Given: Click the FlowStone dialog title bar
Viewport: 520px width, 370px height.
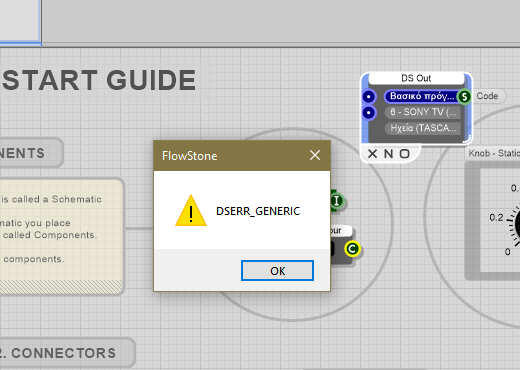Looking at the screenshot, I should tap(242, 156).
